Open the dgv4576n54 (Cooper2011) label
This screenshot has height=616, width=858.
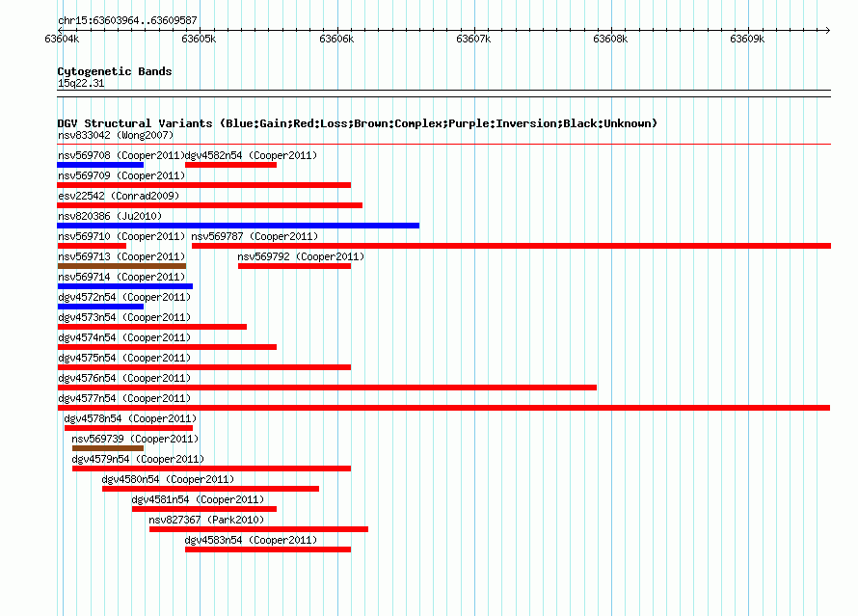tap(124, 378)
